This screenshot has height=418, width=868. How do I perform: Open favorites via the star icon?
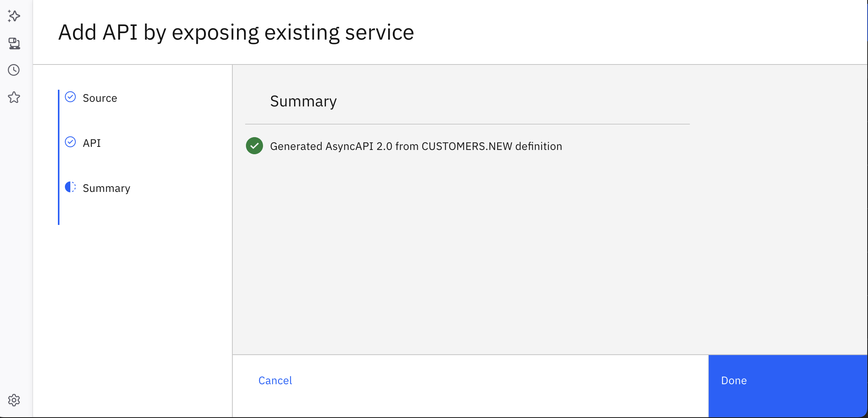14,97
